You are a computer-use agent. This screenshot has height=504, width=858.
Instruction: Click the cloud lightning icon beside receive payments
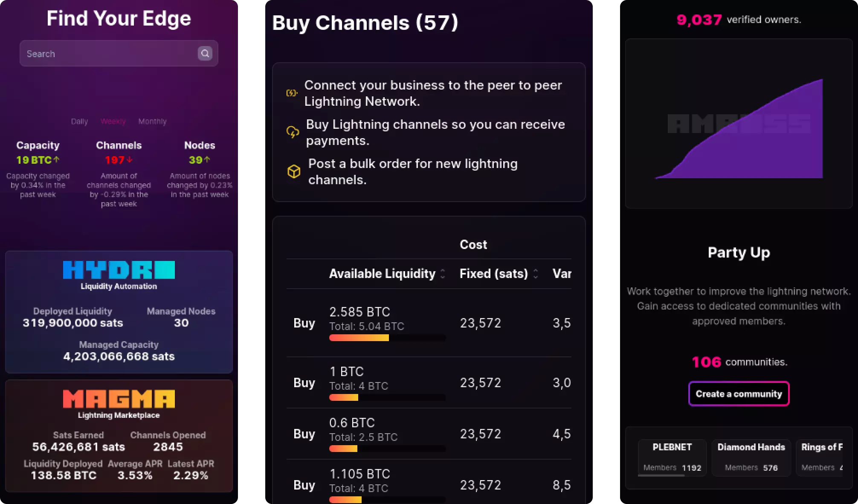coord(293,132)
